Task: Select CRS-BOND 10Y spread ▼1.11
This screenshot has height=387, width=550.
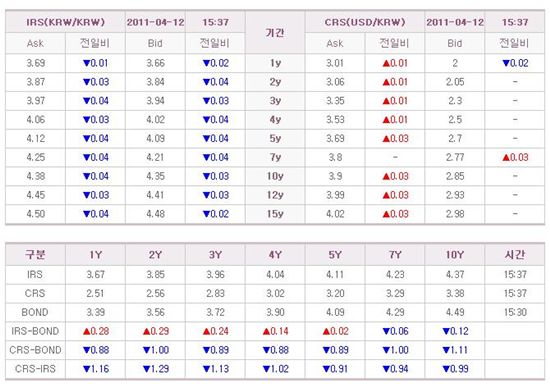Action: click(455, 350)
